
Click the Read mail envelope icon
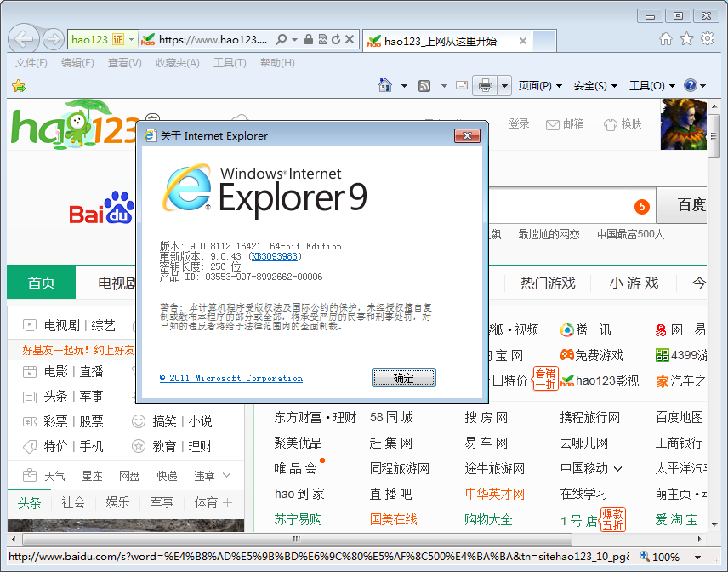(x=462, y=85)
